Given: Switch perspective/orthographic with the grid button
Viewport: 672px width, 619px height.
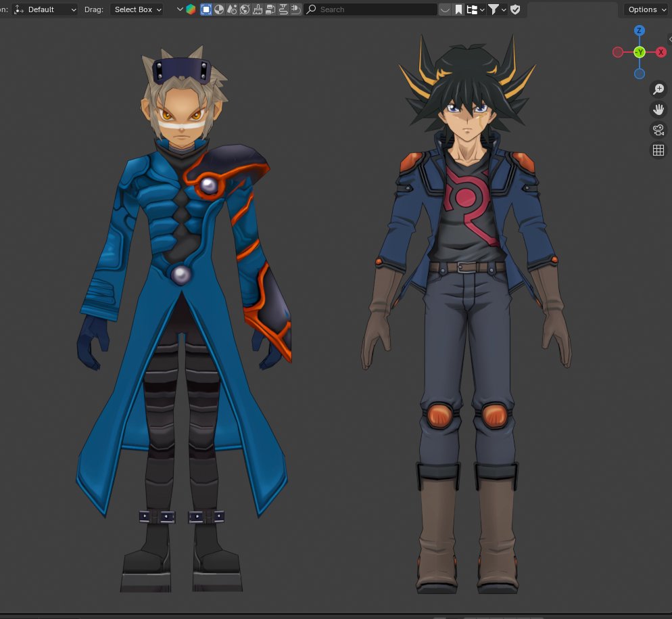Looking at the screenshot, I should point(658,150).
